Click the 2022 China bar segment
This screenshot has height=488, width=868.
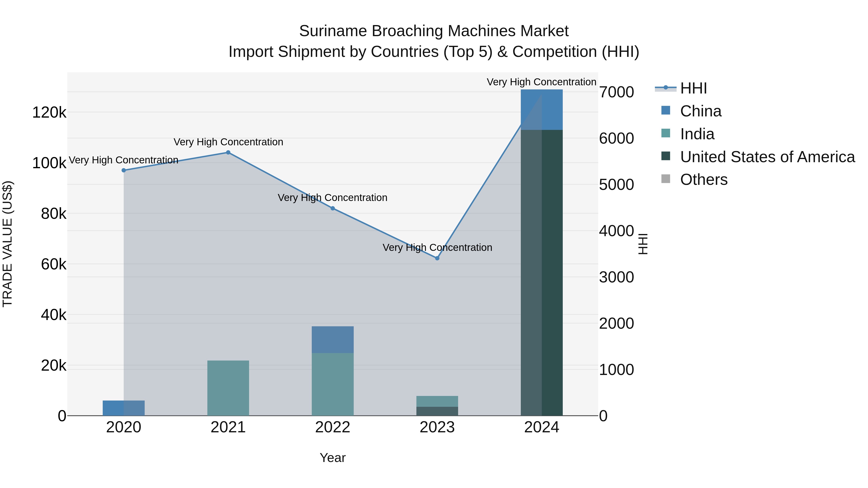[x=332, y=340]
